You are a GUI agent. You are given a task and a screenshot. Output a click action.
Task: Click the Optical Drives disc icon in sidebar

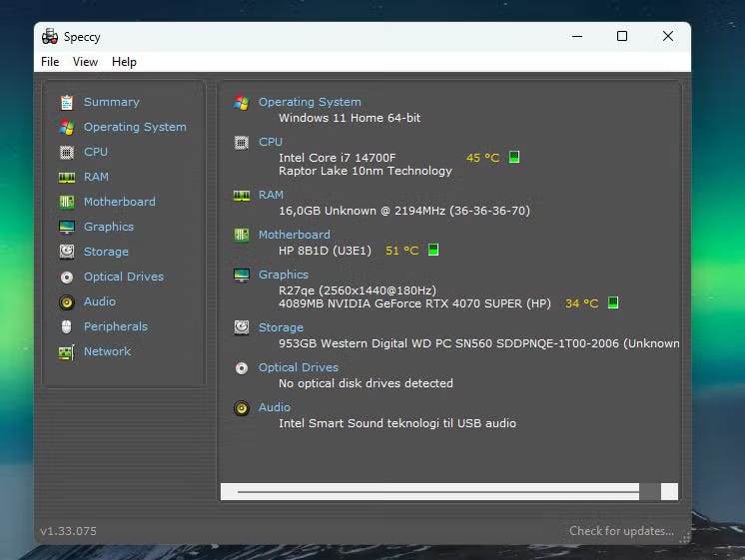click(67, 277)
